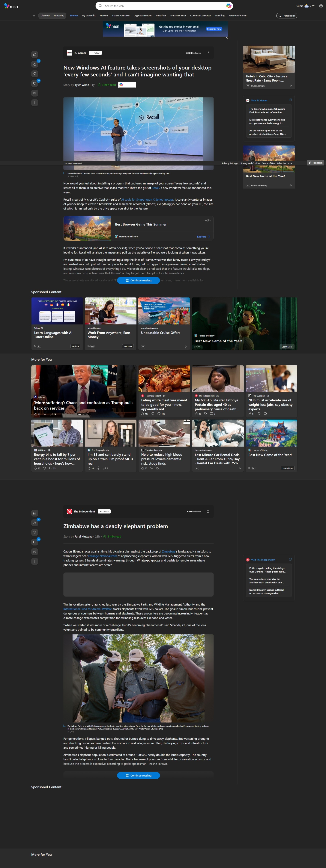Screen dimensions: 326x868
Task: Open more options for Zimbabwe article
Action: [x=35, y=561]
